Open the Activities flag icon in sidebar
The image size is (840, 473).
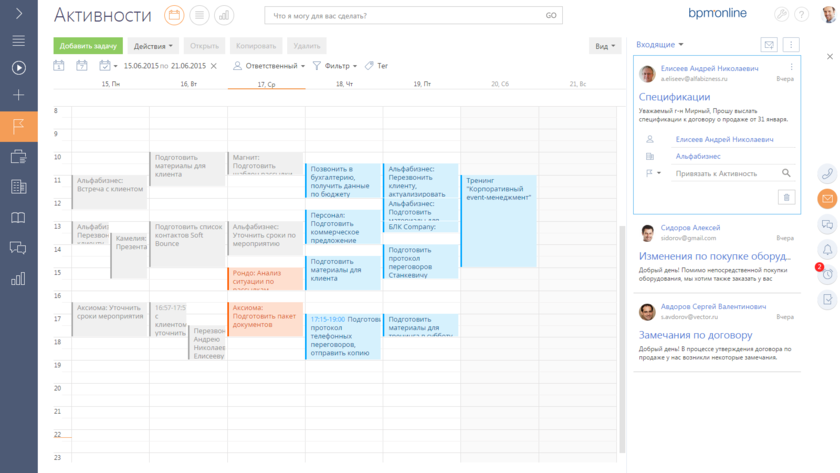18,126
